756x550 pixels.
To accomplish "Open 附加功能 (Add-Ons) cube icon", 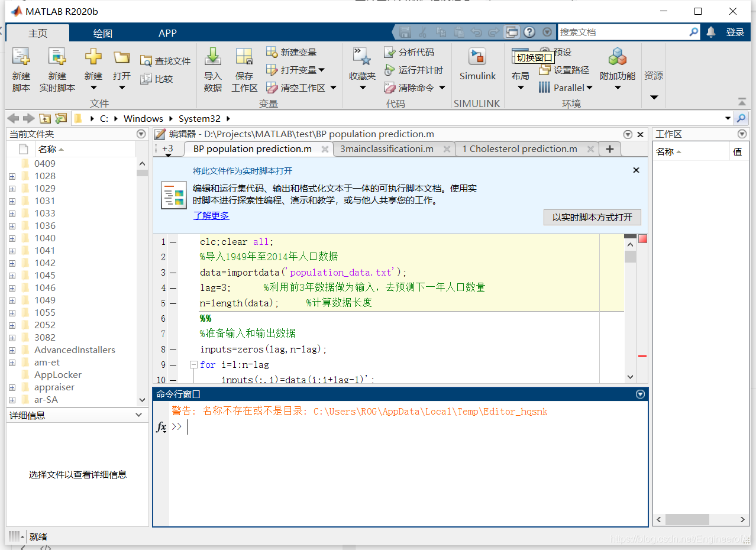I will click(x=617, y=57).
